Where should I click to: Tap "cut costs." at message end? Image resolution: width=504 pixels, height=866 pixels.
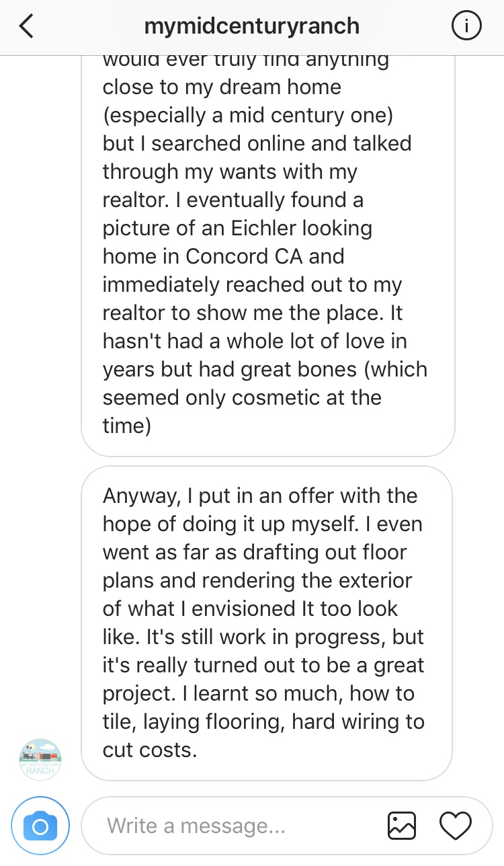[x=150, y=750]
